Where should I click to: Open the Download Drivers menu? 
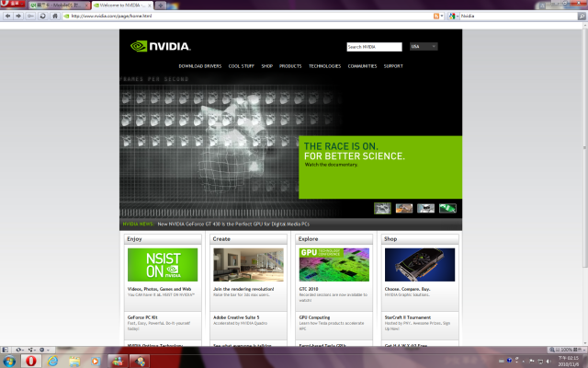(200, 66)
